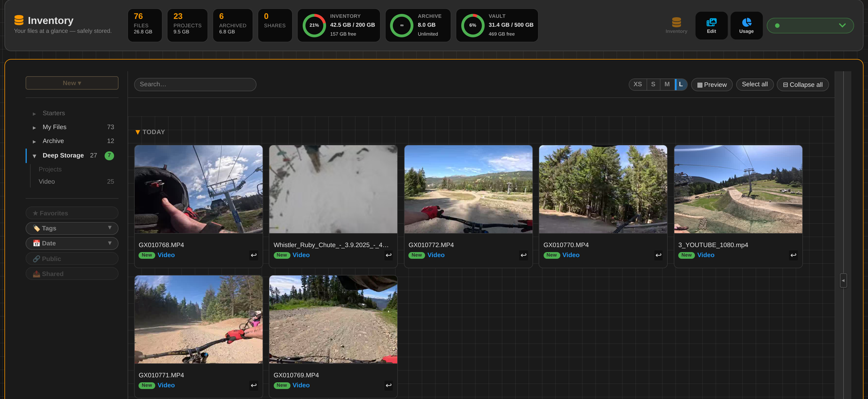The width and height of the screenshot is (868, 399).
Task: Expand the My Files tree node
Action: coord(34,128)
